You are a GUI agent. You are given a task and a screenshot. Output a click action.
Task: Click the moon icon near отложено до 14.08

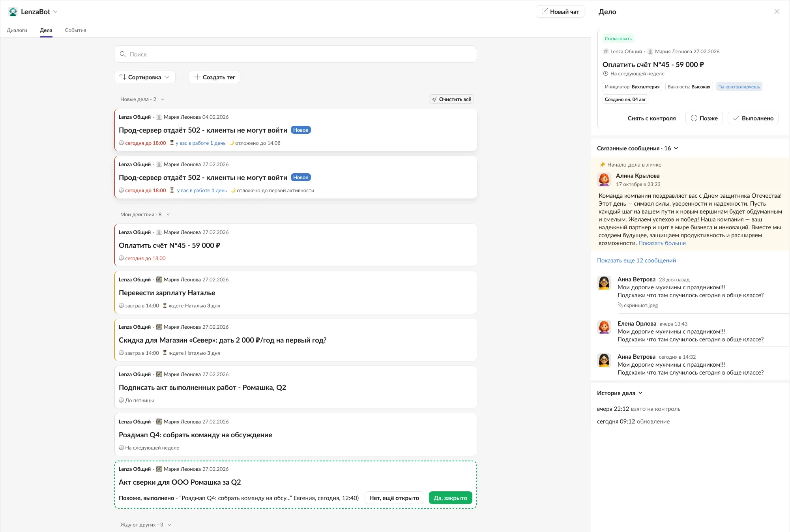(232, 143)
